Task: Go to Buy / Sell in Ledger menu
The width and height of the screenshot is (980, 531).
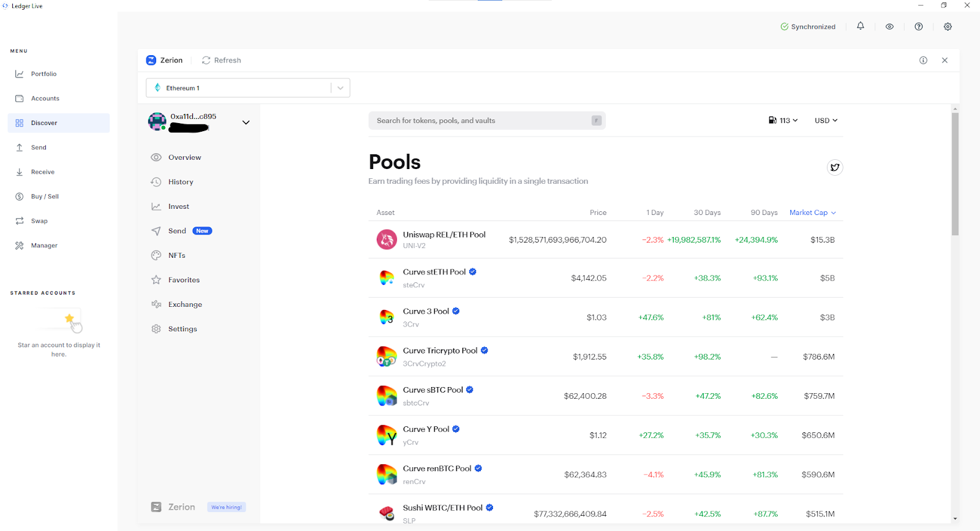Action: (59, 196)
